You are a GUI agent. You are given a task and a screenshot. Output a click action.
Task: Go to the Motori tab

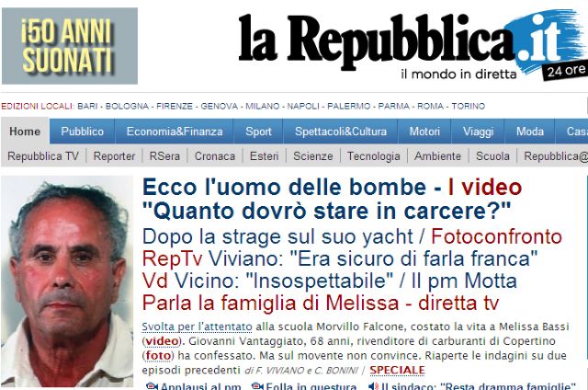click(x=424, y=132)
